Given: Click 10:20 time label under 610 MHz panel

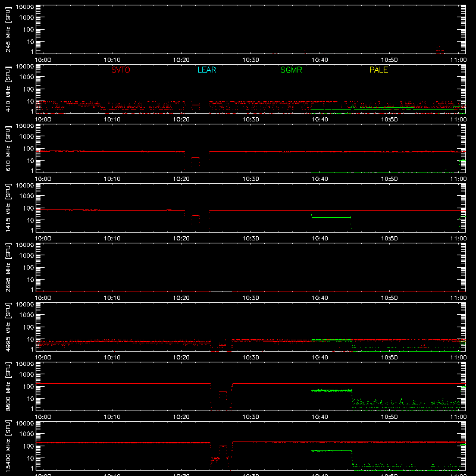Looking at the screenshot, I should [x=181, y=179].
